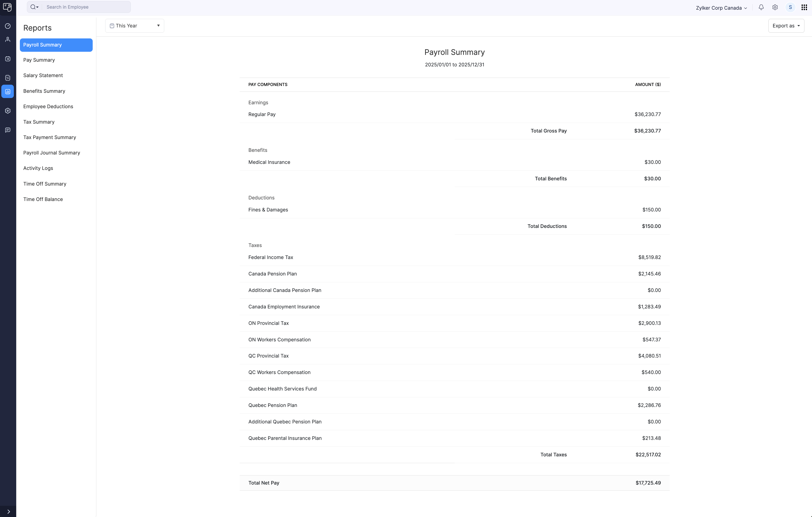Open the Employees section from the sidebar
Screen dimensions: 812x517
[x=8, y=39]
